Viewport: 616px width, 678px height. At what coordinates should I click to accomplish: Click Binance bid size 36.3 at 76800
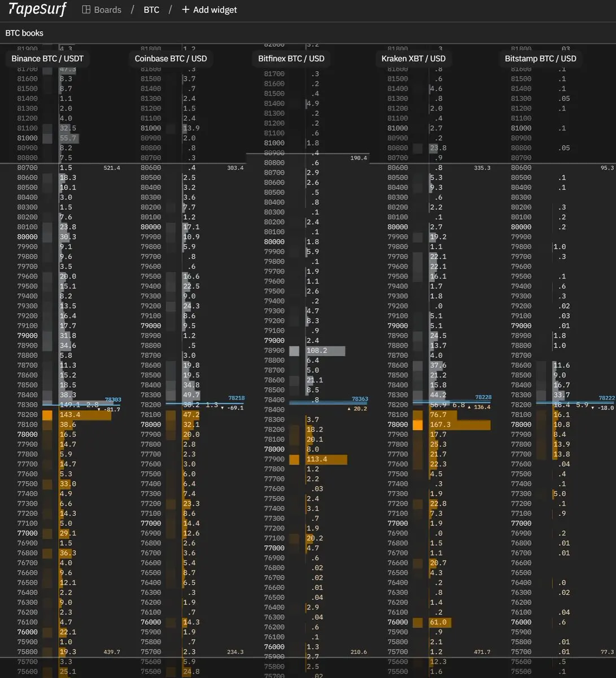click(68, 553)
